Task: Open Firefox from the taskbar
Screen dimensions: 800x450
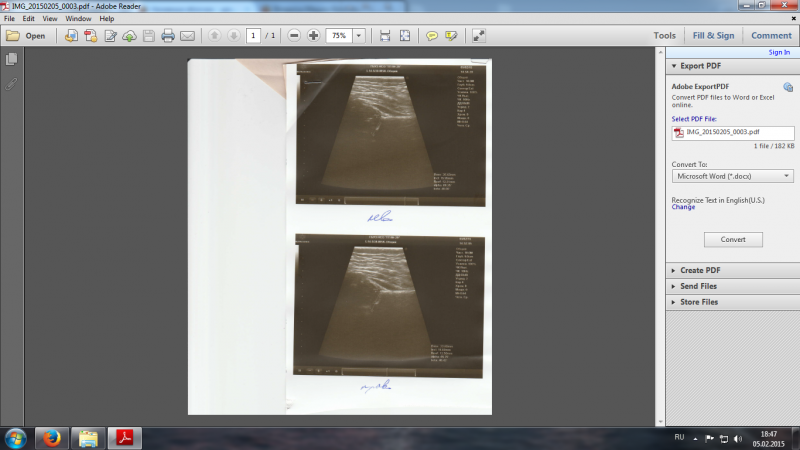Action: coord(50,437)
